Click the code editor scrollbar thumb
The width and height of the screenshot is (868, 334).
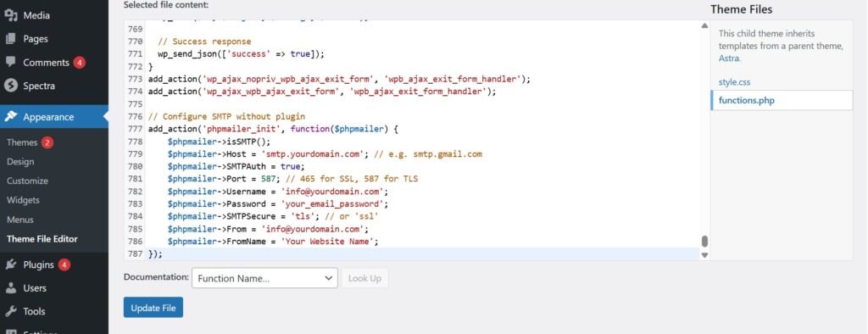pyautogui.click(x=704, y=242)
